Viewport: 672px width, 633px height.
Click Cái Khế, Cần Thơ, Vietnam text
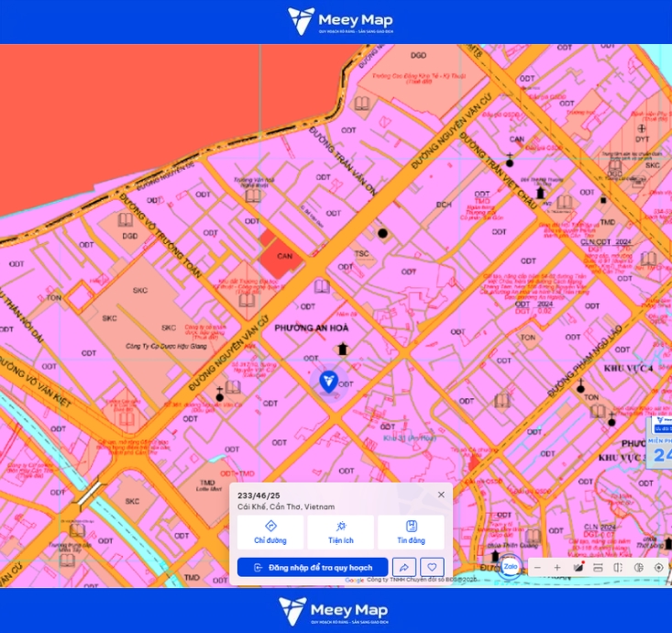tap(286, 507)
